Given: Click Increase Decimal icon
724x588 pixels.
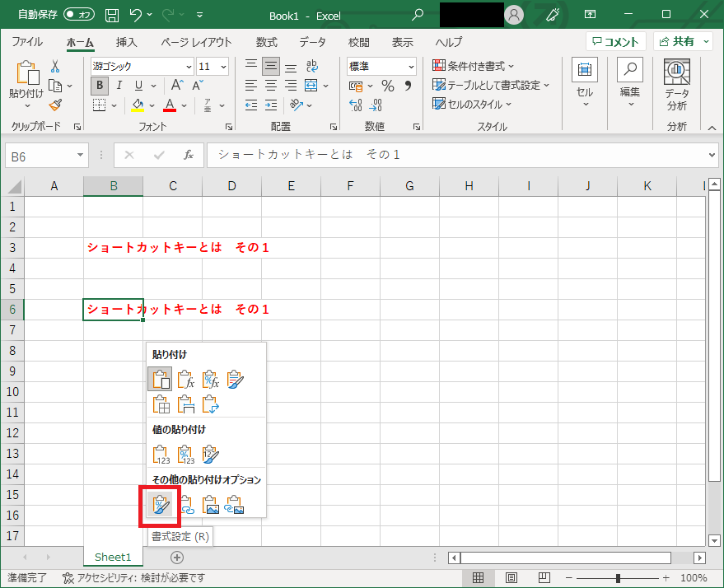Looking at the screenshot, I should 356,105.
